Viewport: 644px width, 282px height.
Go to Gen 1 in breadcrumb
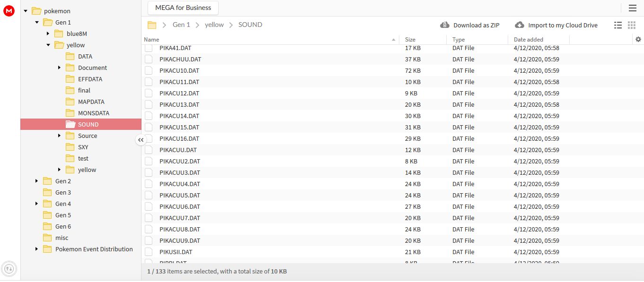coord(181,25)
